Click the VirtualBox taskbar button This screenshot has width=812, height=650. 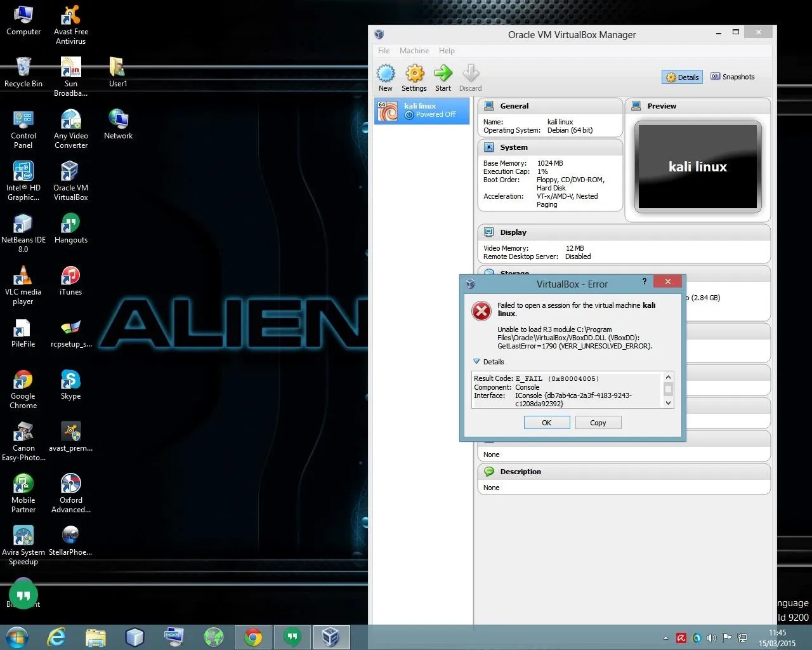[x=331, y=637]
